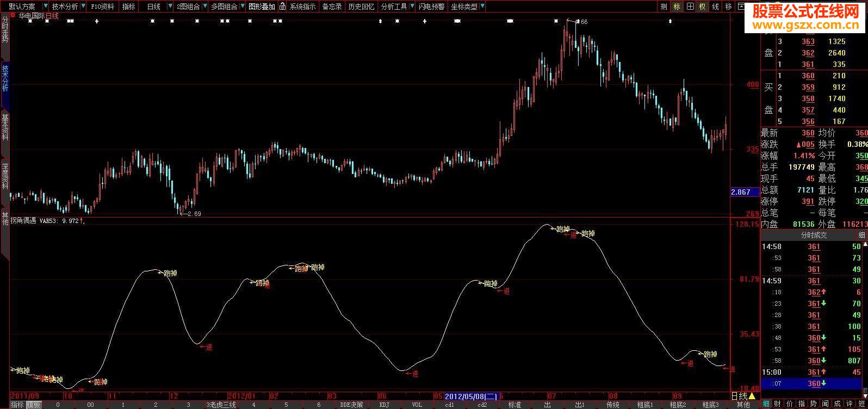The height and width of the screenshot is (409, 868).
Task: Click the red marker beside 华电国际 title
Action: point(13,16)
